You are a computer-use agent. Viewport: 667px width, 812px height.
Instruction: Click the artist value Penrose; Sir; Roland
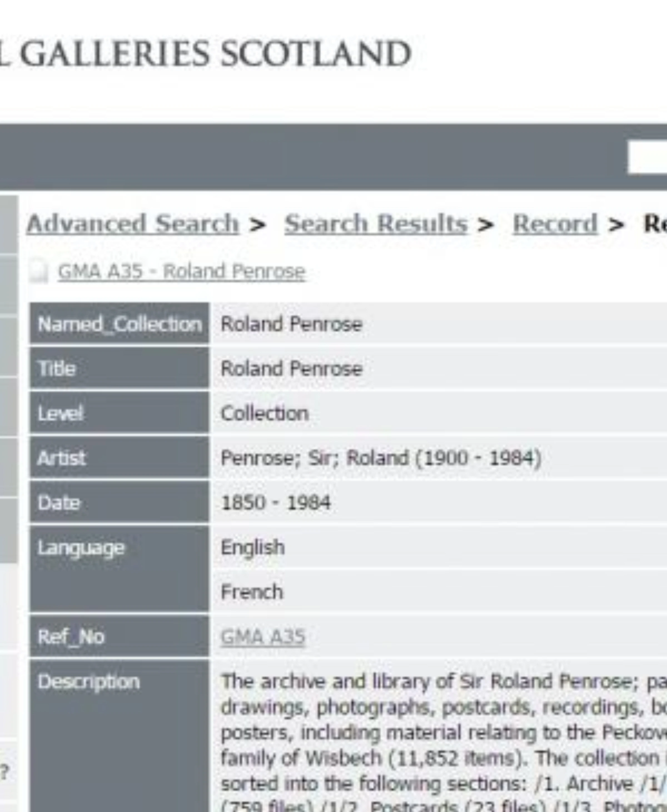[x=380, y=458]
